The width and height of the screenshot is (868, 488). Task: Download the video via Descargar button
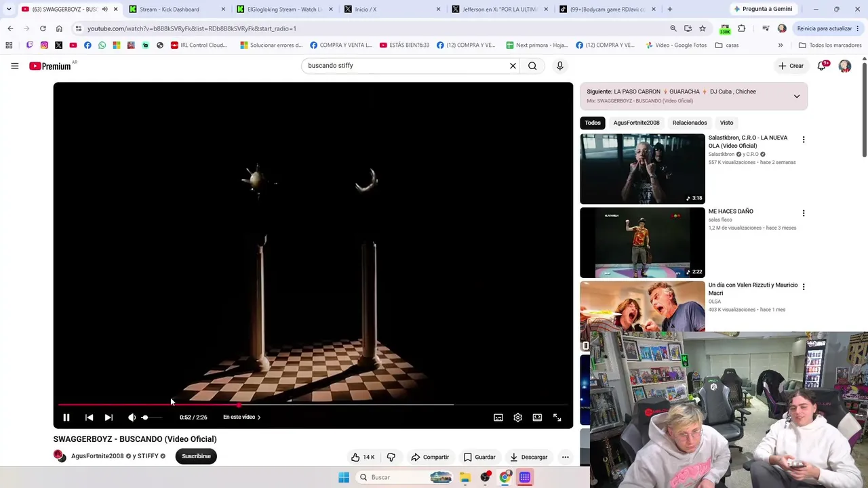click(x=529, y=457)
